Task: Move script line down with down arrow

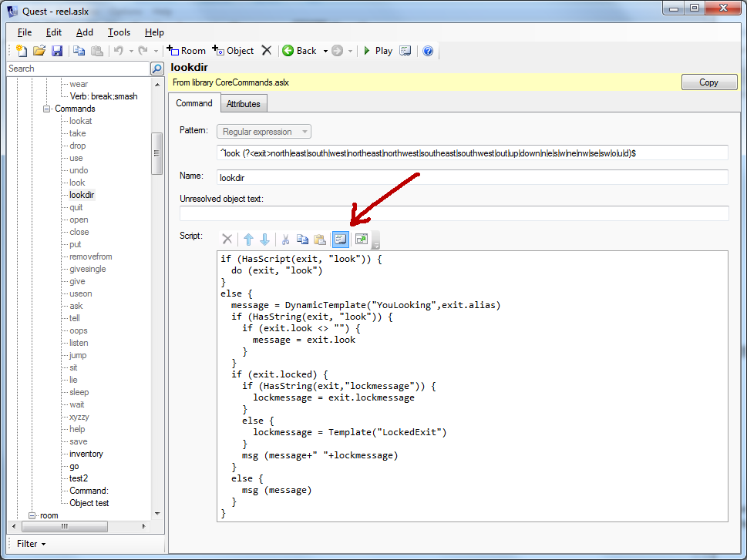Action: [x=264, y=240]
